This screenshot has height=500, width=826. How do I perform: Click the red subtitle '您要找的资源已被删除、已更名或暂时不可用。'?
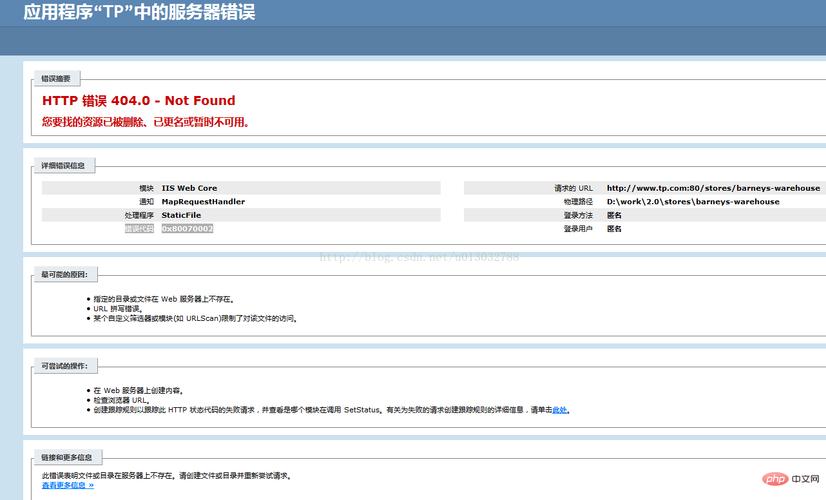pyautogui.click(x=145, y=122)
